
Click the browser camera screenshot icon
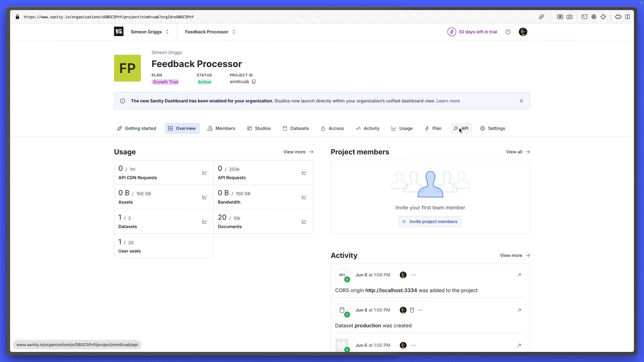pyautogui.click(x=569, y=17)
